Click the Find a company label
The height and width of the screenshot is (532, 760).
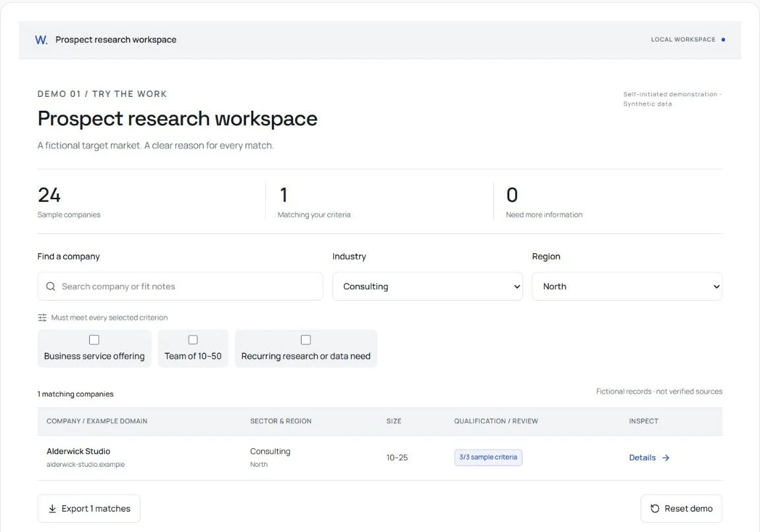[x=69, y=257]
